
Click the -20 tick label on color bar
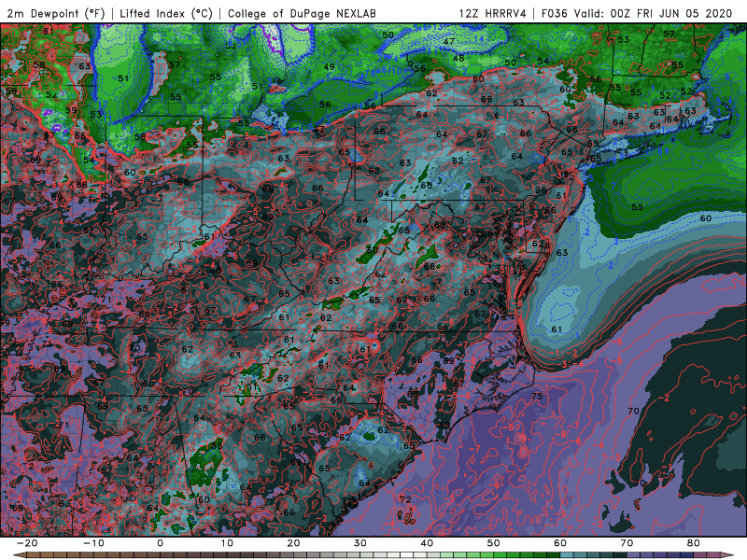27,543
